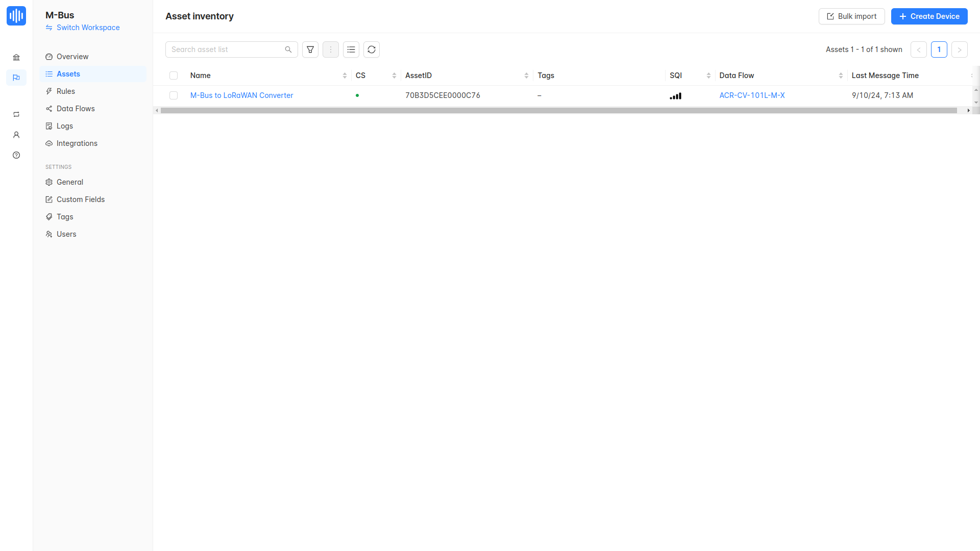Click the filter funnel icon
Viewport: 980px width, 551px height.
click(310, 49)
